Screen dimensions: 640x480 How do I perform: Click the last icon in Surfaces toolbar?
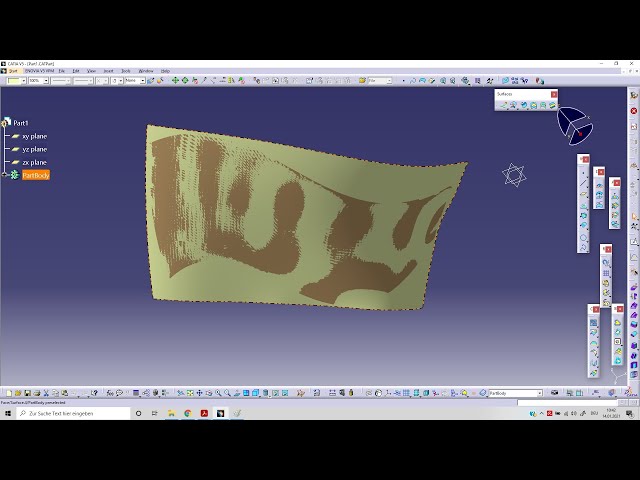(552, 105)
